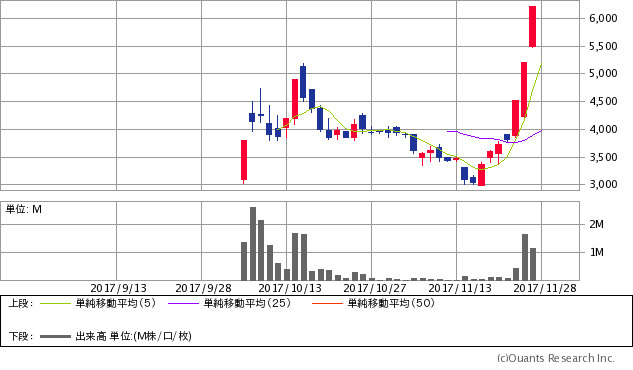Click the 単位: M unit label

coord(24,209)
